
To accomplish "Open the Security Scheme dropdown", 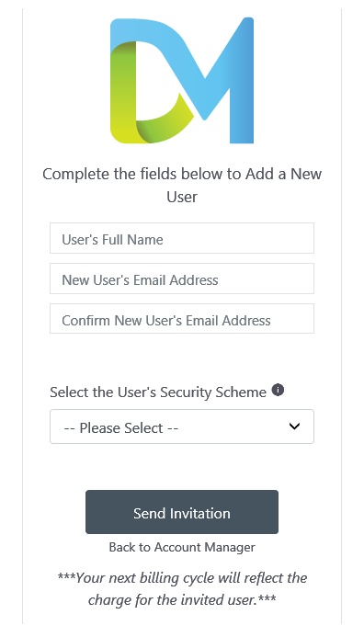I will tap(182, 427).
